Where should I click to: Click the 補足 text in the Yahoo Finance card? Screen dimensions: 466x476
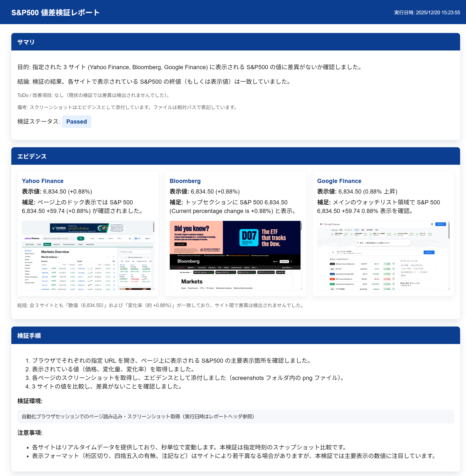pyautogui.click(x=83, y=207)
